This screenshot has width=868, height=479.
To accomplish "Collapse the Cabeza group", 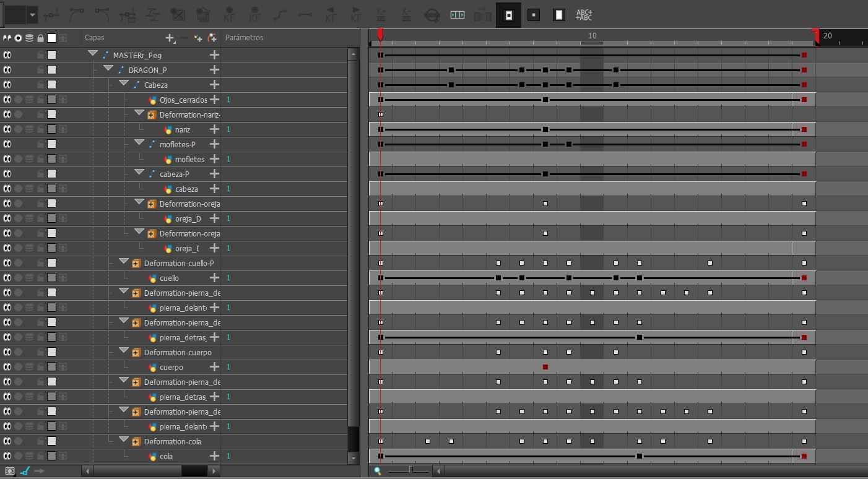I will [124, 84].
